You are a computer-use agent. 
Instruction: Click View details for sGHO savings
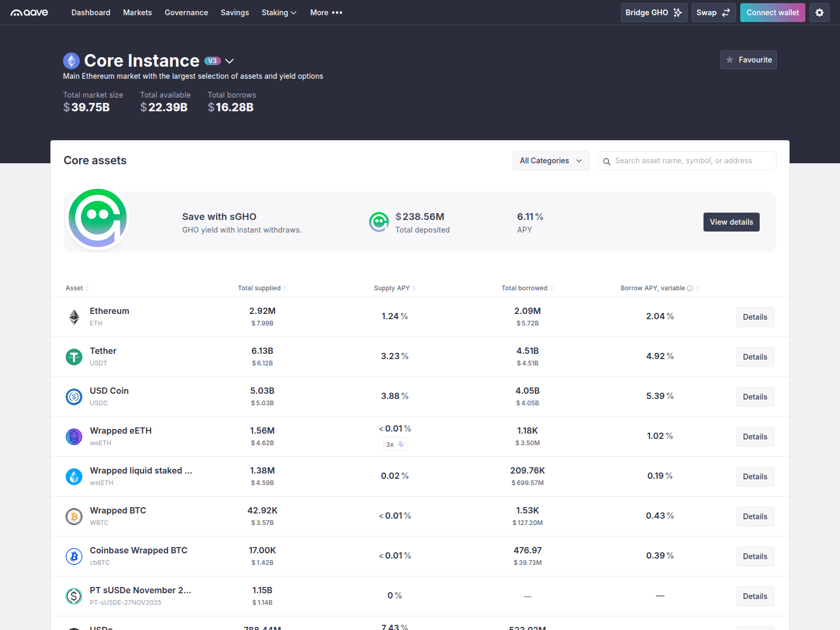coord(731,222)
